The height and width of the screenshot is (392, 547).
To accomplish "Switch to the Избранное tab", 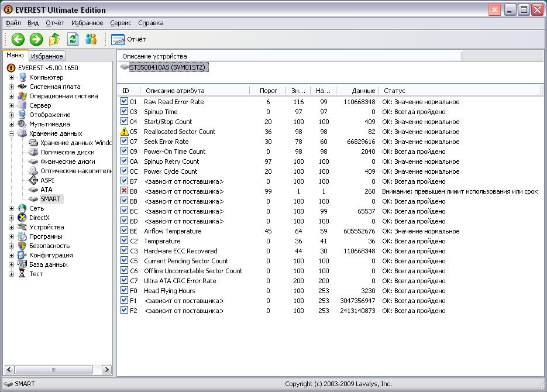I will [47, 56].
